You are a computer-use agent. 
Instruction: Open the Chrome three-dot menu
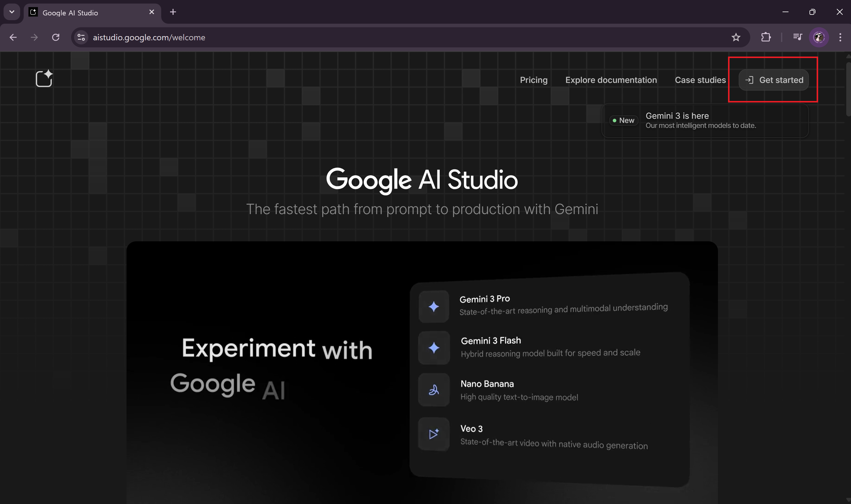click(x=840, y=37)
